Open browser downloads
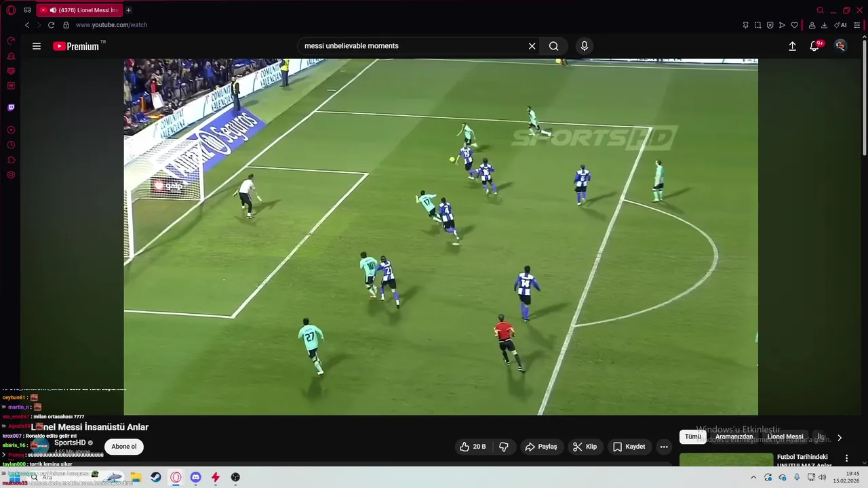 pyautogui.click(x=824, y=25)
